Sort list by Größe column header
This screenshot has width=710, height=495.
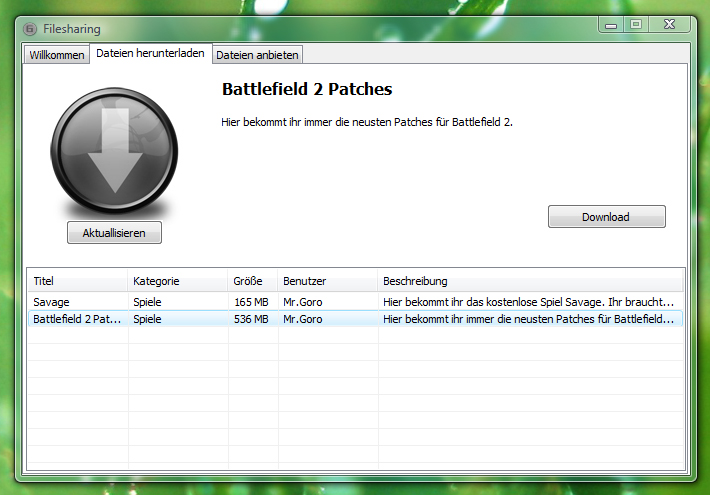[x=253, y=281]
